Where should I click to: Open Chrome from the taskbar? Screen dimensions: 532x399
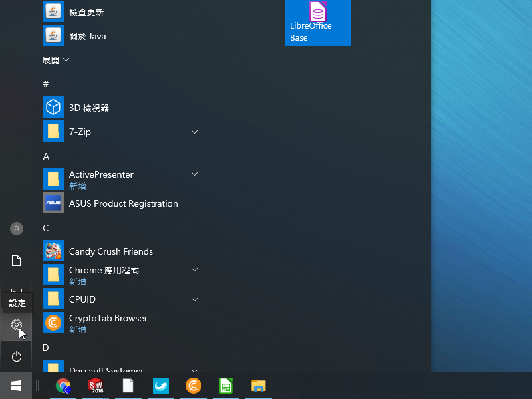[63, 386]
